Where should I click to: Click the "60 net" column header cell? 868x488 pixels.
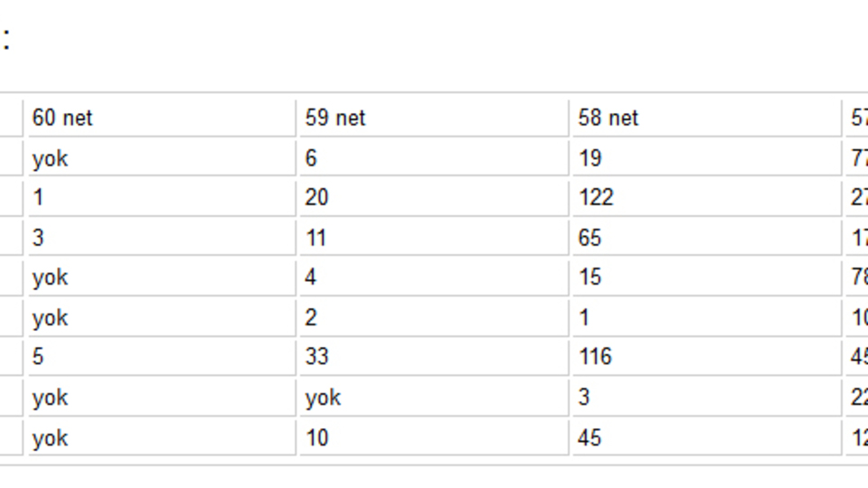pyautogui.click(x=62, y=118)
